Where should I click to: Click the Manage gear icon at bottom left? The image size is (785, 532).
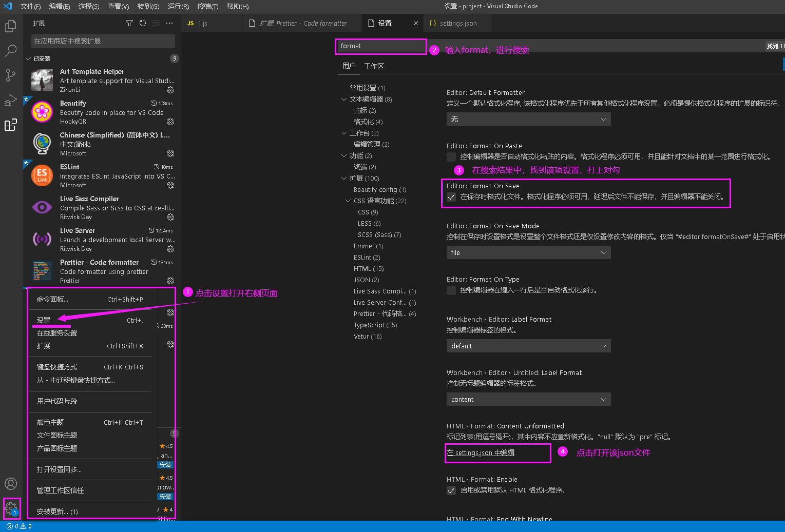11,508
